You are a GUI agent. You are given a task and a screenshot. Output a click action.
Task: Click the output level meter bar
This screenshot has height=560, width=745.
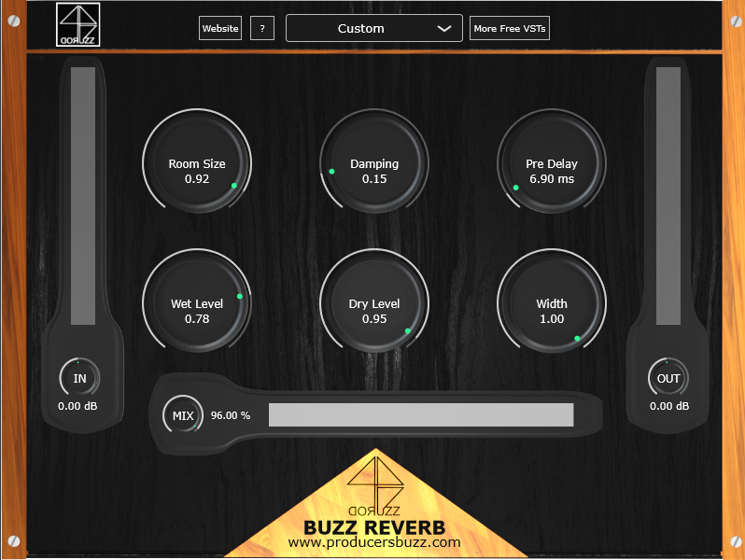[x=668, y=196]
